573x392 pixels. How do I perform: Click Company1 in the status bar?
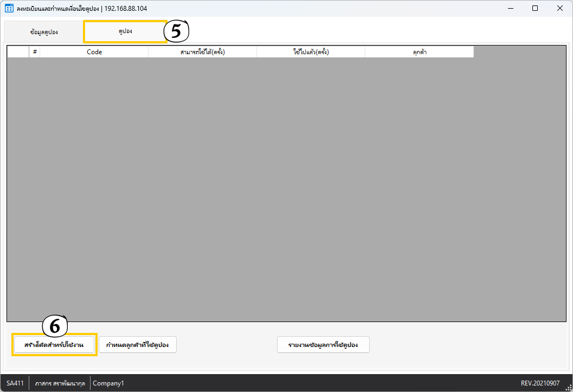(108, 383)
